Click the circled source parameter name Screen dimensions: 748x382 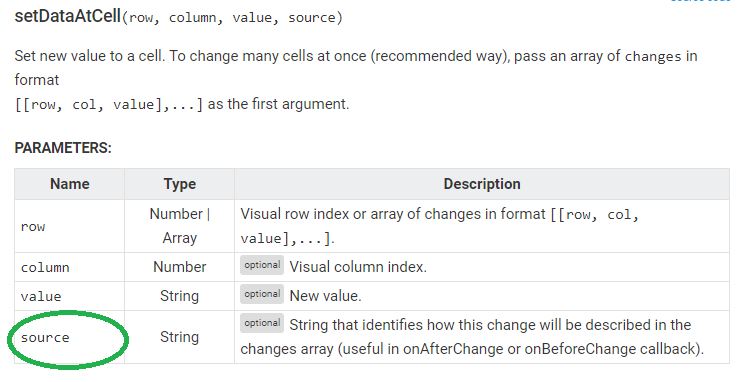coord(45,338)
